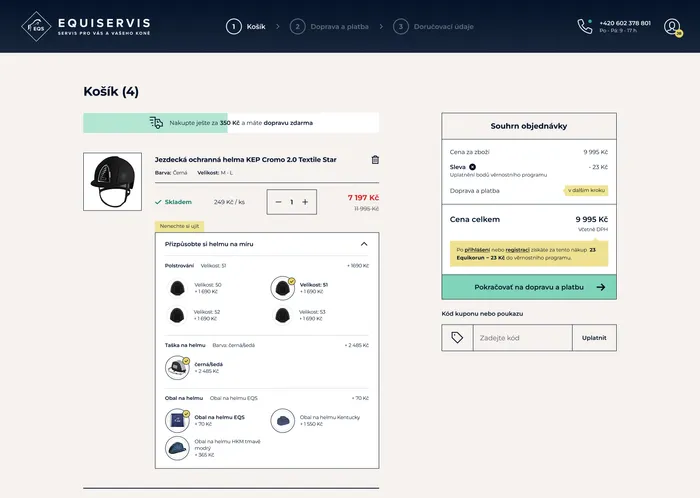
Task: Open the user account icon
Action: click(672, 27)
